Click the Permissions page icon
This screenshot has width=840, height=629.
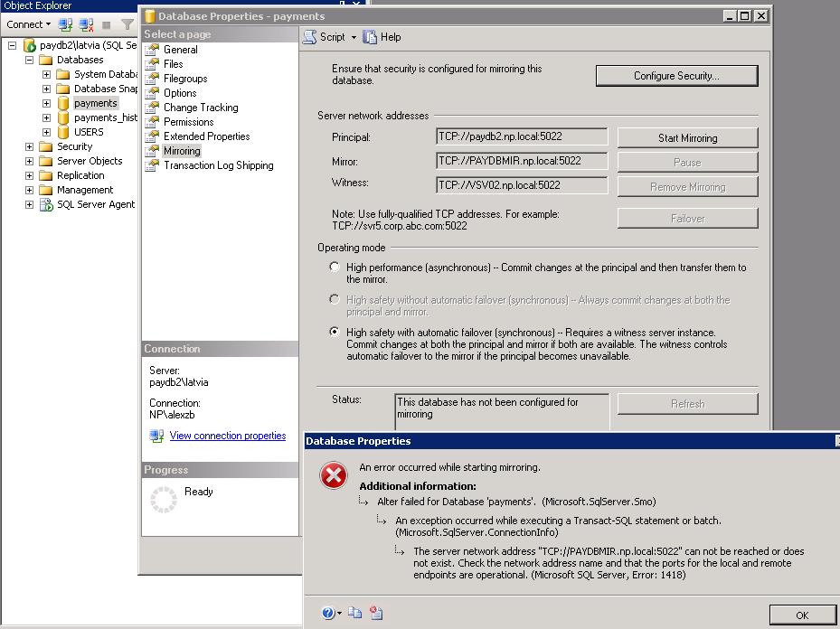point(152,121)
